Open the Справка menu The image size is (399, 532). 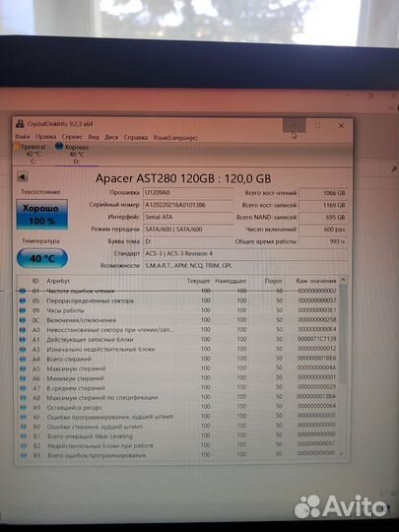click(135, 138)
